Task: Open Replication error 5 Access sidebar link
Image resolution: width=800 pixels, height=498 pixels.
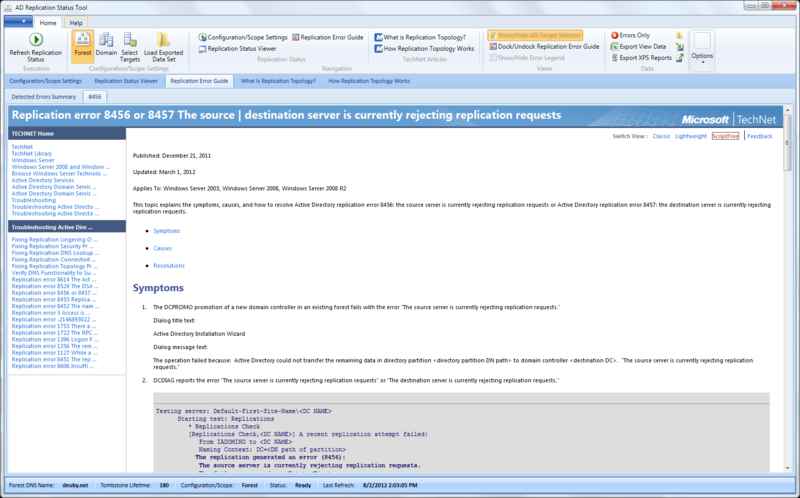Action: coord(51,313)
